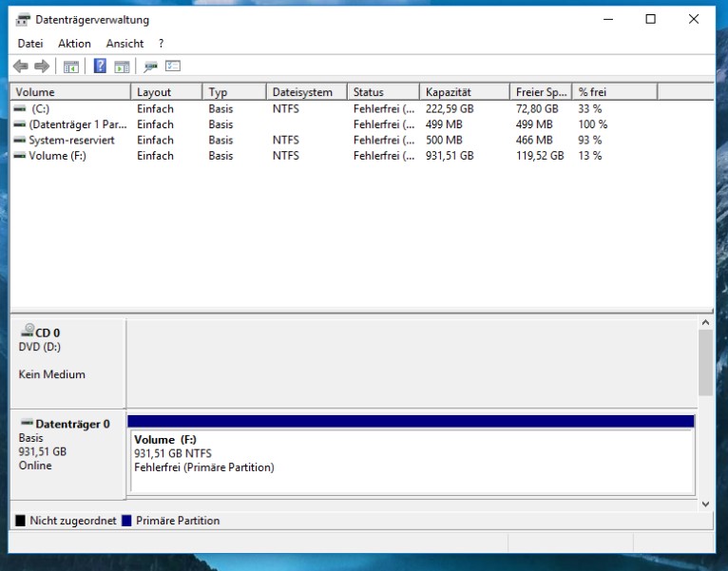The height and width of the screenshot is (571, 728).
Task: Select the Volume (F:) partition block
Action: point(411,455)
